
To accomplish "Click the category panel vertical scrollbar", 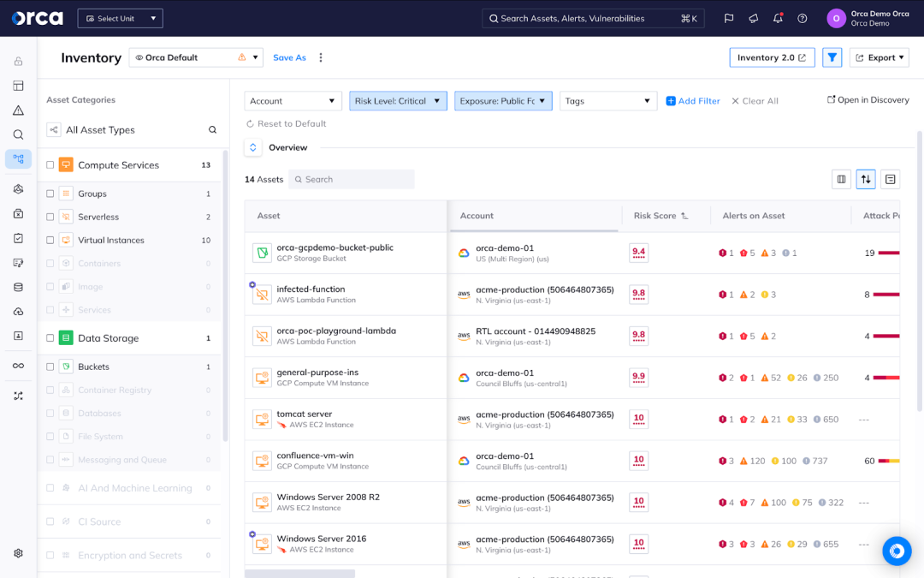I will [x=225, y=296].
